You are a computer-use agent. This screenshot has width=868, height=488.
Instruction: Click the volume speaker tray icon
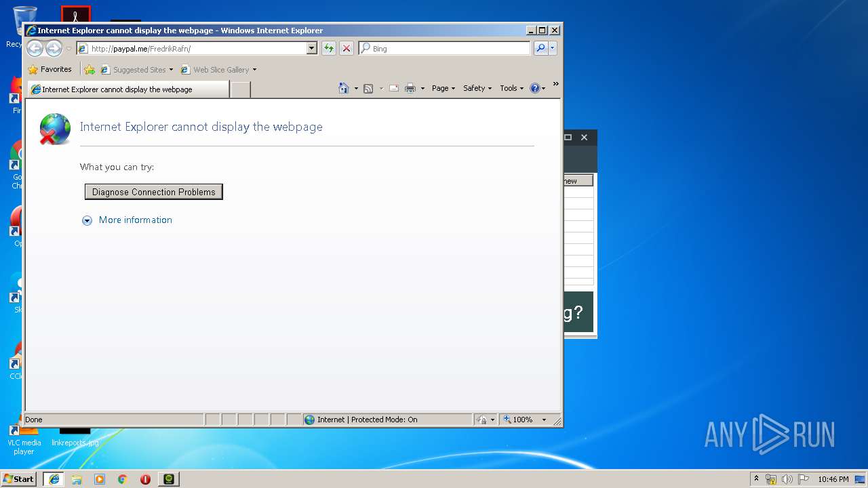click(787, 479)
